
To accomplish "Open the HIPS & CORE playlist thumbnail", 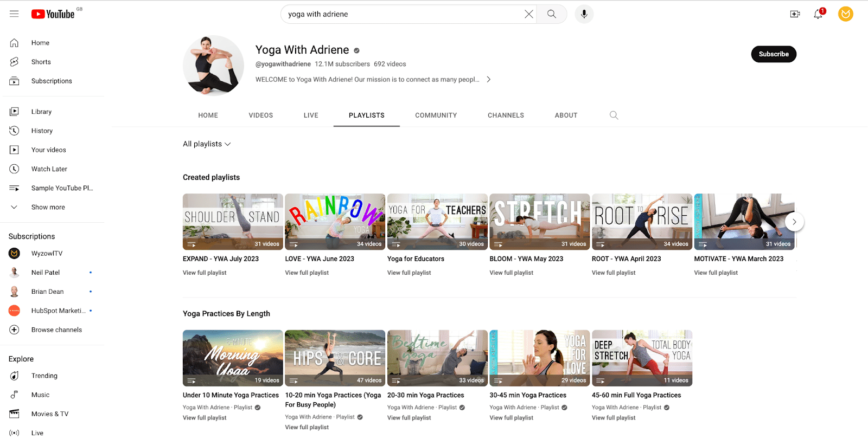I will (x=335, y=358).
